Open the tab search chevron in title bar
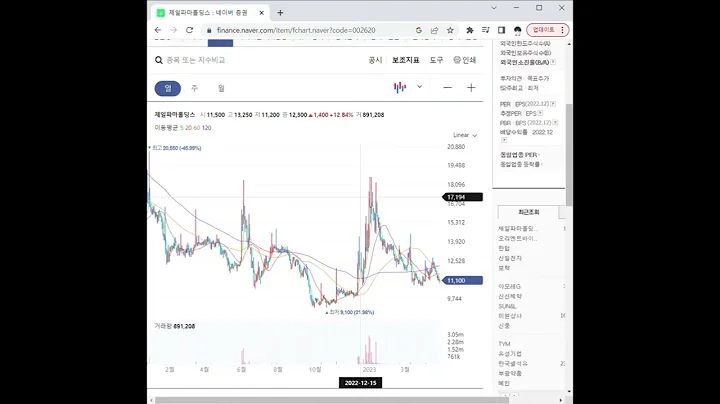Viewport: 720px width, 404px height. point(494,8)
